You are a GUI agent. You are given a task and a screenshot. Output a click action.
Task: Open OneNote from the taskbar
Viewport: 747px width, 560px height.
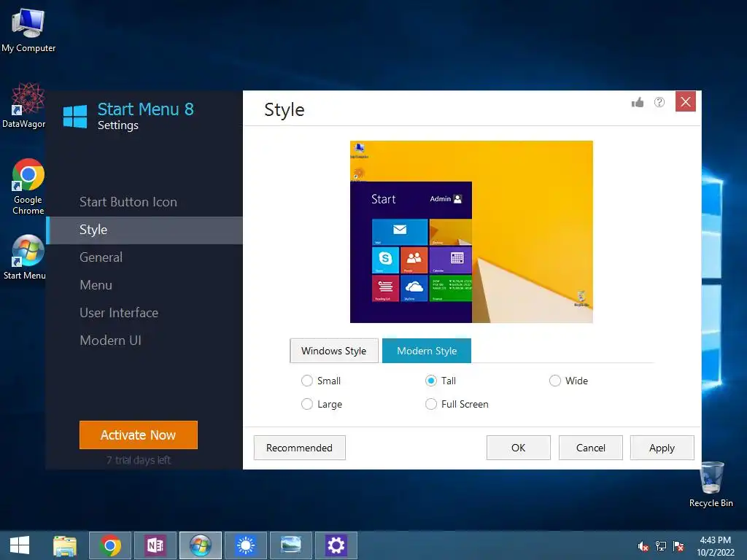155,545
